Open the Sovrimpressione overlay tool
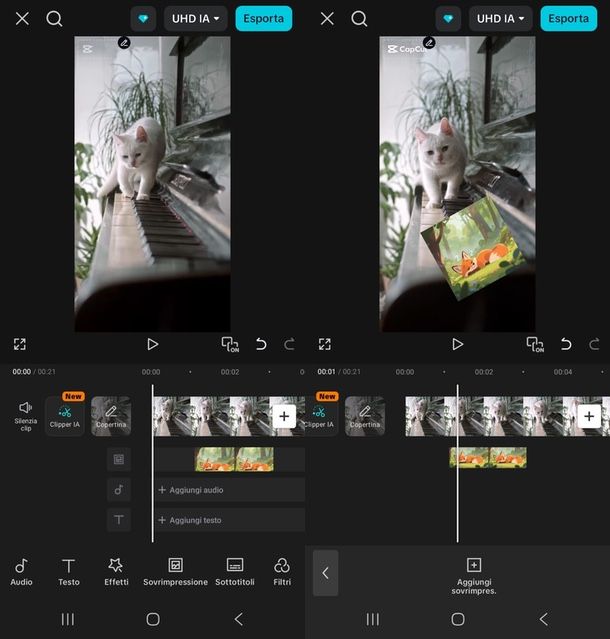The image size is (610, 639). coord(175,571)
